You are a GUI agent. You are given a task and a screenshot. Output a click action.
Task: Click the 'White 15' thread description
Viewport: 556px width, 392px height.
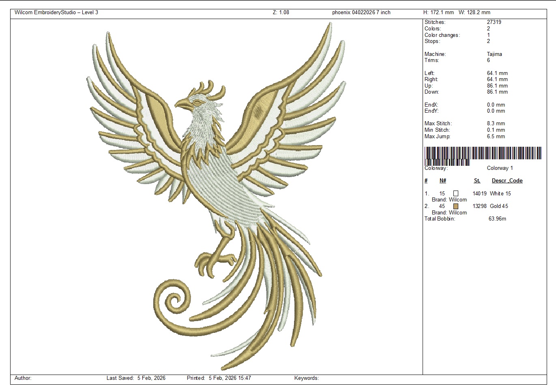click(500, 193)
